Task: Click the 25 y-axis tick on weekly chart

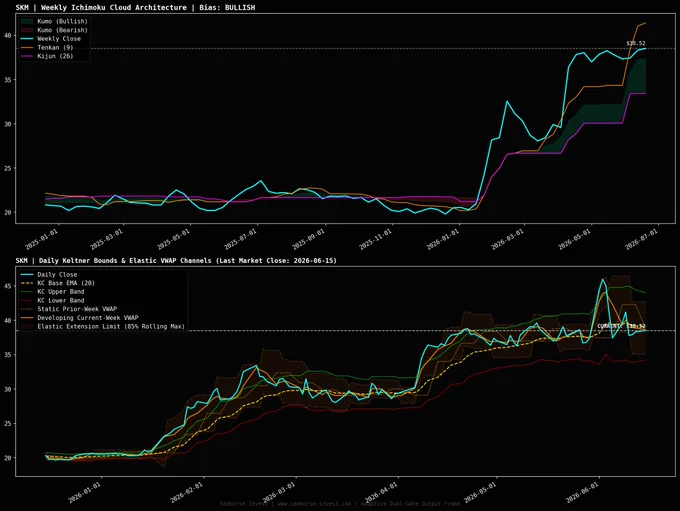Action: [7, 168]
